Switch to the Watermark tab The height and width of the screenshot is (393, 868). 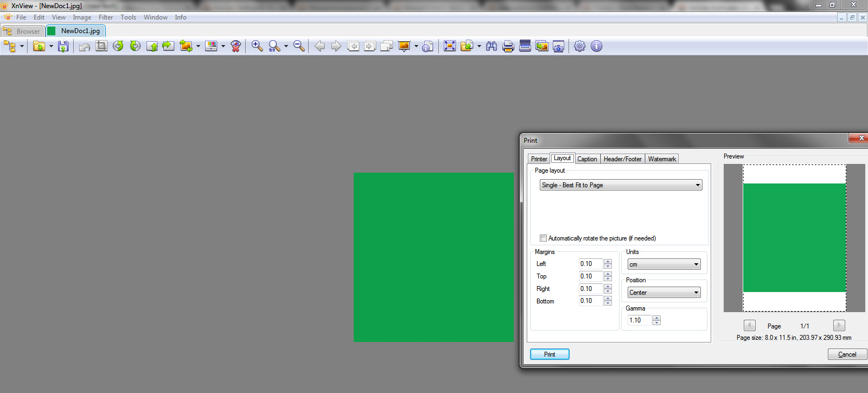coord(662,159)
